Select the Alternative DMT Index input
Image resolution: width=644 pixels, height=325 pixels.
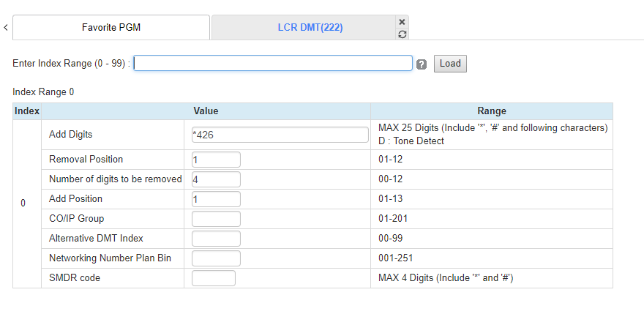(x=216, y=239)
